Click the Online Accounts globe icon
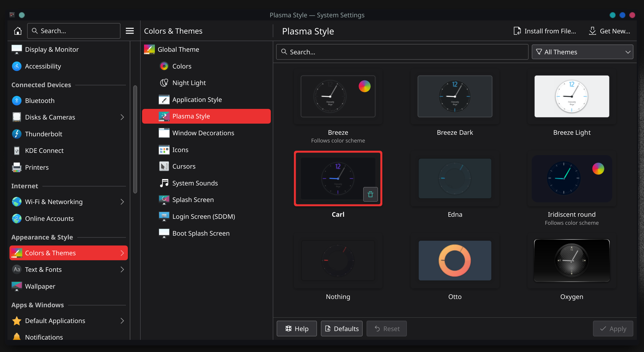644x352 pixels. [x=17, y=219]
